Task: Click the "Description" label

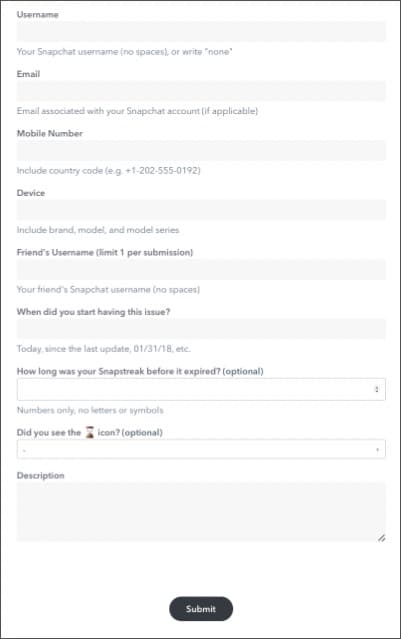Action: pos(40,476)
